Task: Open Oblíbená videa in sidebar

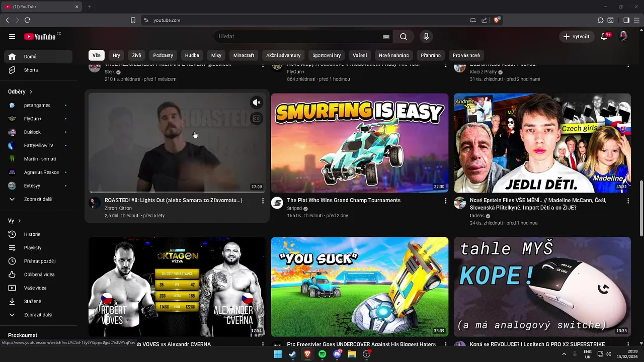Action: [x=38, y=275]
